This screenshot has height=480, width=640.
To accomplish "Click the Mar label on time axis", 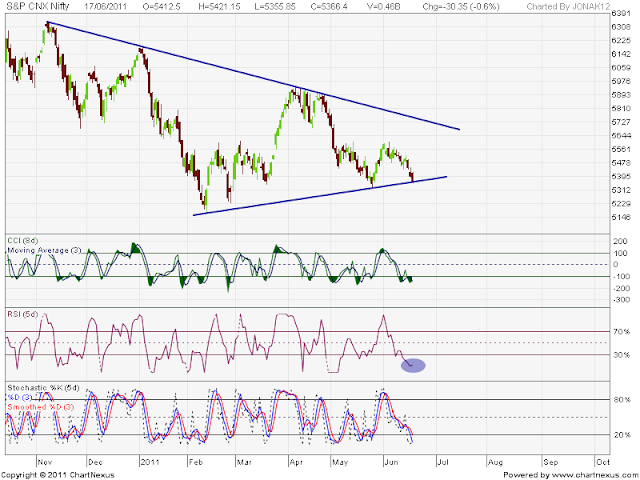I will click(244, 462).
